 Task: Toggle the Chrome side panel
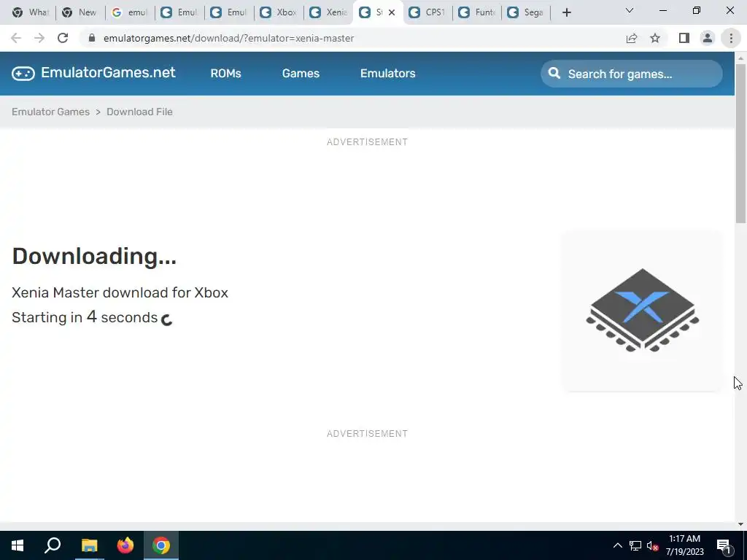coord(684,38)
